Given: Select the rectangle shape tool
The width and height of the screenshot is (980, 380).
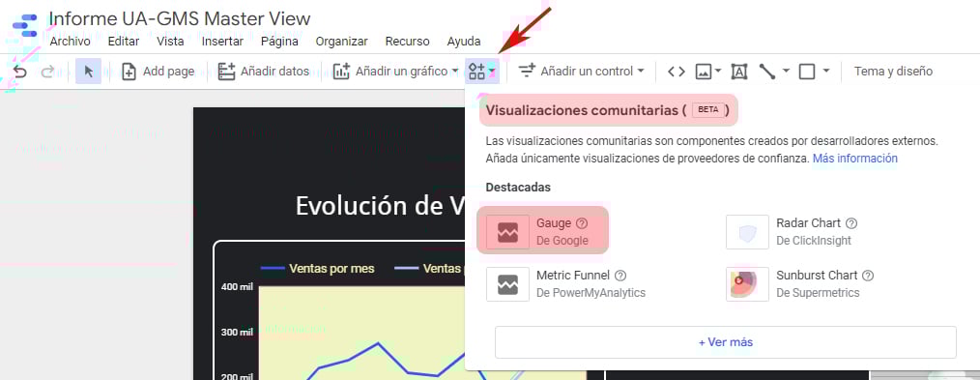Looking at the screenshot, I should click(807, 72).
